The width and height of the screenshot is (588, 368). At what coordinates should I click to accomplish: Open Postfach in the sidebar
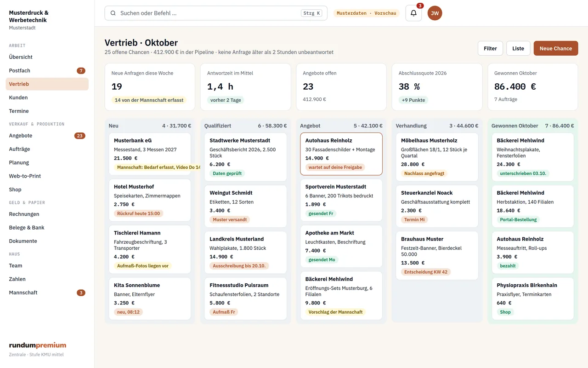(x=47, y=70)
